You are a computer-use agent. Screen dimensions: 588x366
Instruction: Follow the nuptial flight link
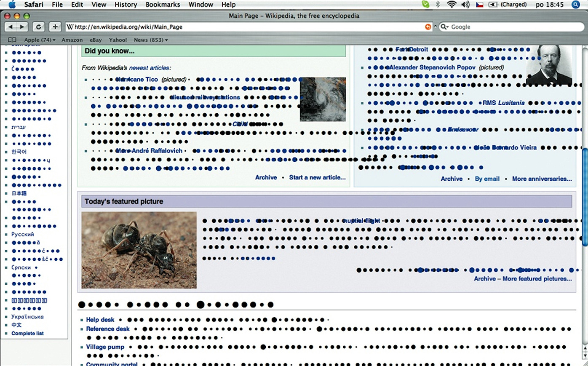point(361,221)
